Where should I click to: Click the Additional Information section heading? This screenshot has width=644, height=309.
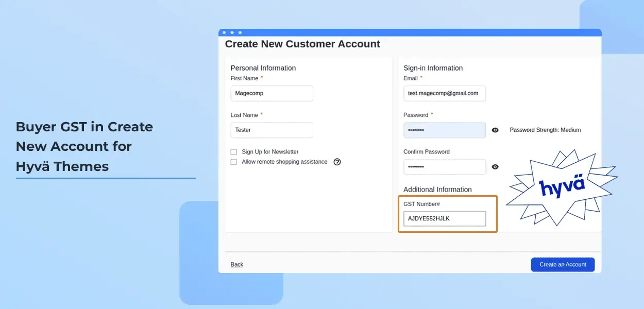(x=437, y=190)
